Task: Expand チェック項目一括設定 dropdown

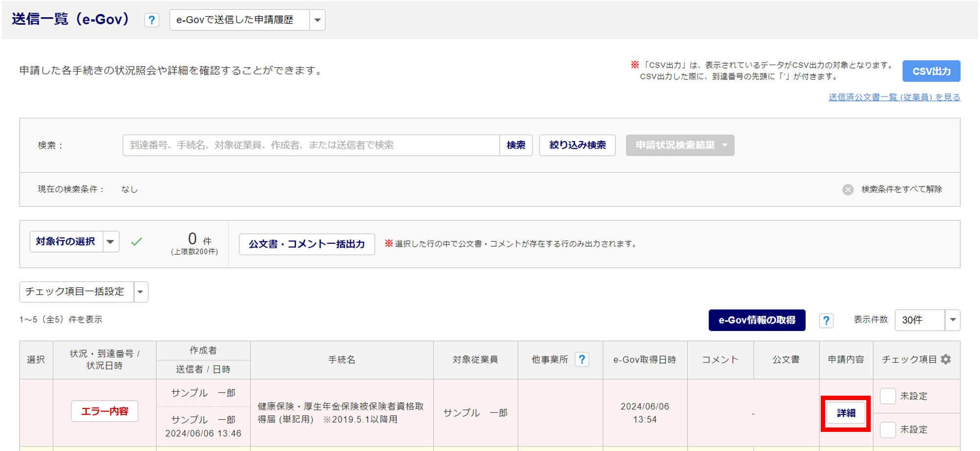Action: tap(141, 292)
